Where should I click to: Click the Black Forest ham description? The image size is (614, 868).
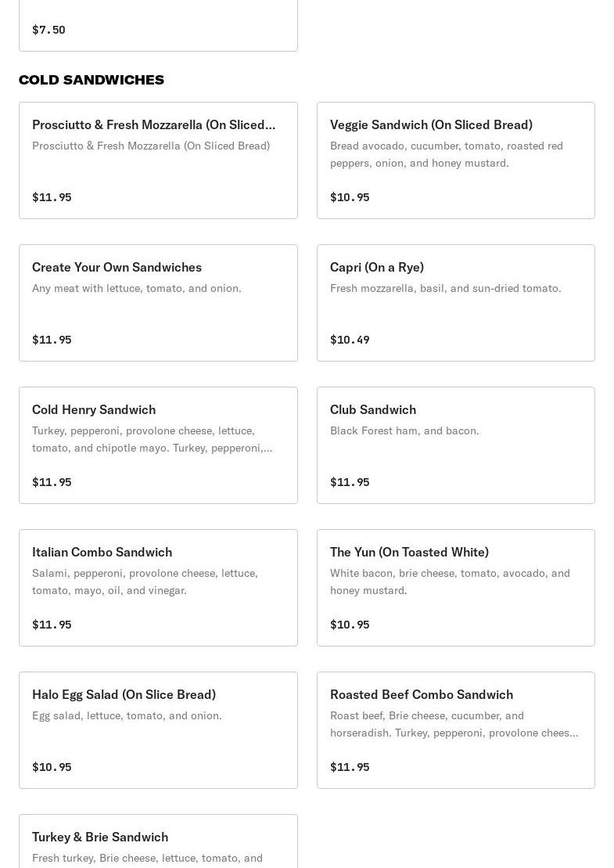tap(404, 430)
